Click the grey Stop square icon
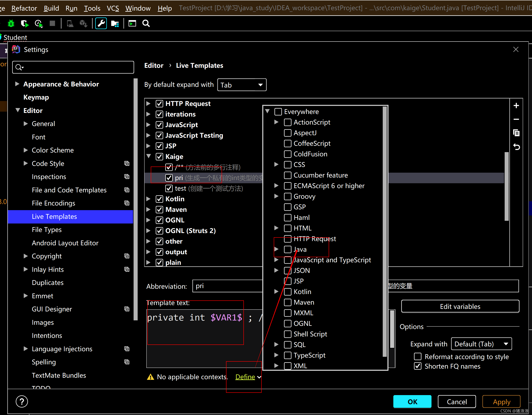This screenshot has height=415, width=532. (x=52, y=23)
